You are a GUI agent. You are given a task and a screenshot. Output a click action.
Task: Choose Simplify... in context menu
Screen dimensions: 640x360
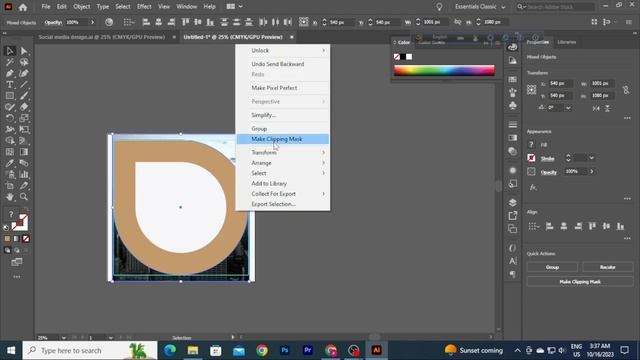(x=283, y=115)
